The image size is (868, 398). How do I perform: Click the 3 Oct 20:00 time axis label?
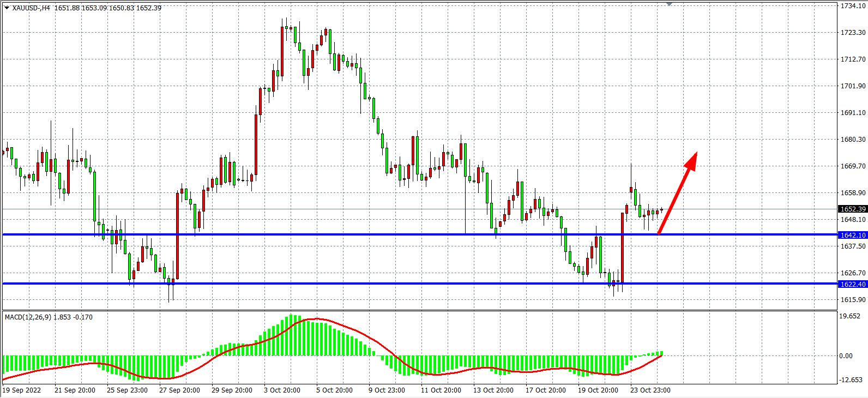[x=281, y=390]
